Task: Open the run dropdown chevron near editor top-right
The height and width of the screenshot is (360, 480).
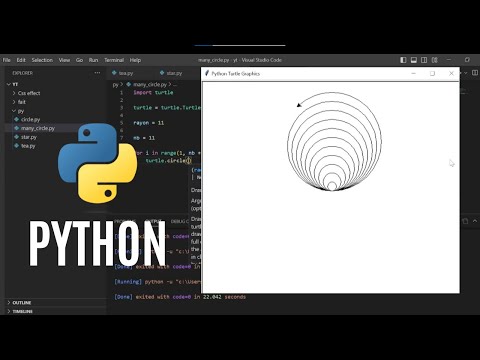Action: click(x=466, y=73)
